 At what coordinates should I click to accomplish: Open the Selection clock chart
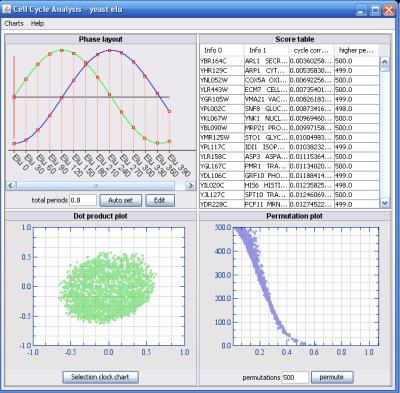tap(100, 377)
